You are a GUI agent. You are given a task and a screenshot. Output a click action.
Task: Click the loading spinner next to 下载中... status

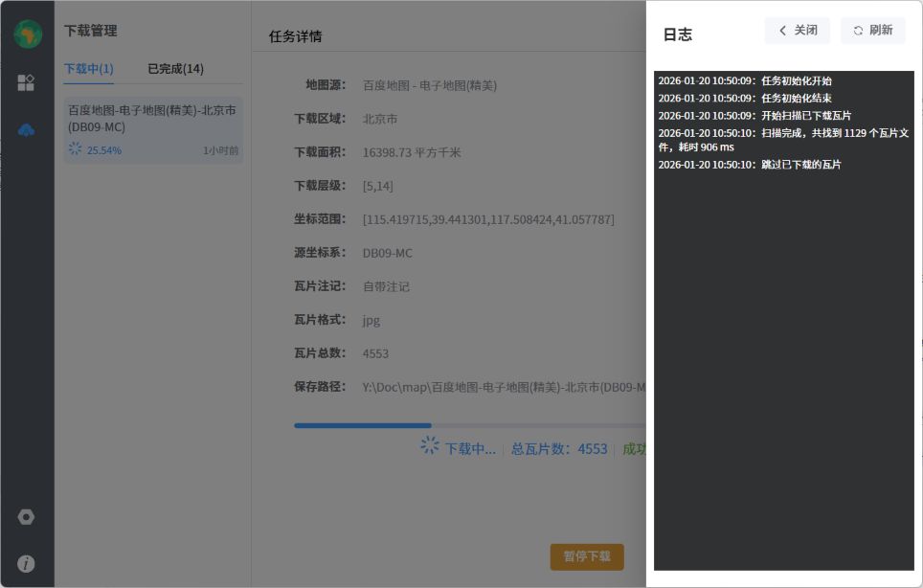pos(430,446)
